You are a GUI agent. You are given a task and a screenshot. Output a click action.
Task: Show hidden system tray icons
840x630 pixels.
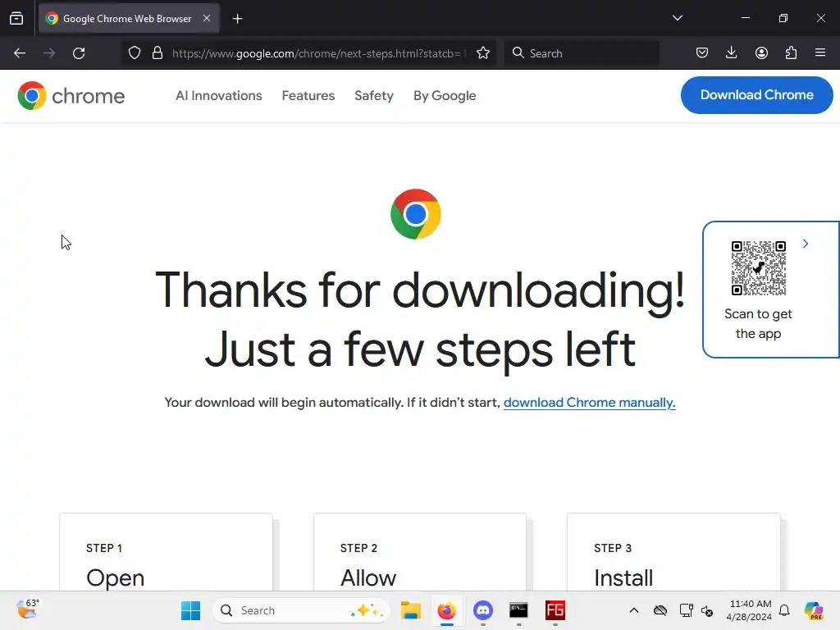click(634, 610)
